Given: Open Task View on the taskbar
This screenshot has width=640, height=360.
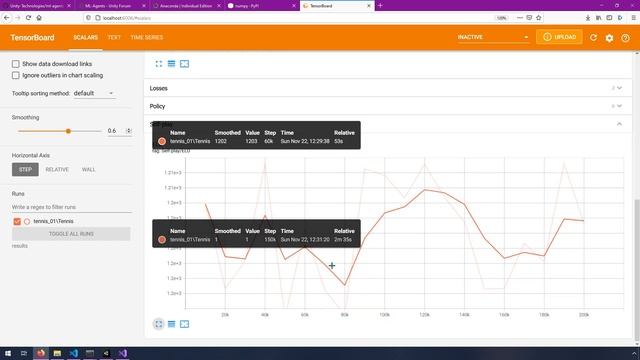Looking at the screenshot, I should click(x=24, y=353).
